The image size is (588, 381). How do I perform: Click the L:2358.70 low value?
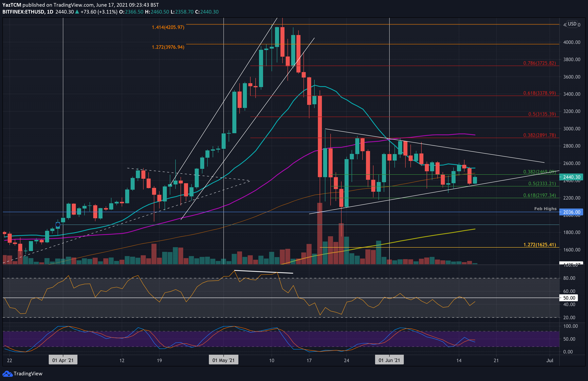click(x=182, y=12)
